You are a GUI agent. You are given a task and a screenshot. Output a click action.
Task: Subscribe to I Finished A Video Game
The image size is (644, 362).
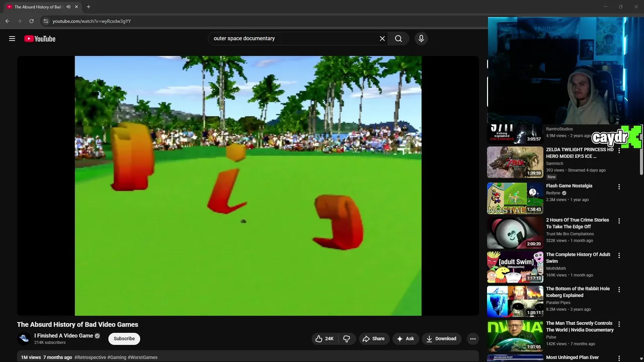pyautogui.click(x=124, y=339)
